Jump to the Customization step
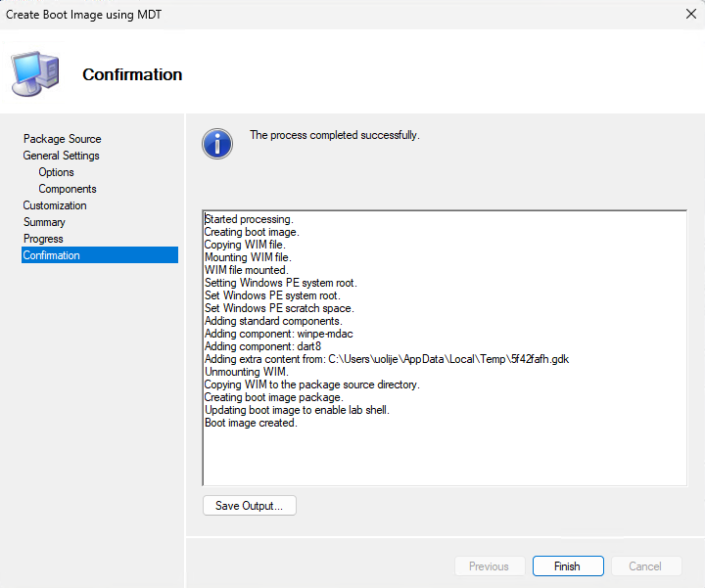705x588 pixels. [55, 205]
